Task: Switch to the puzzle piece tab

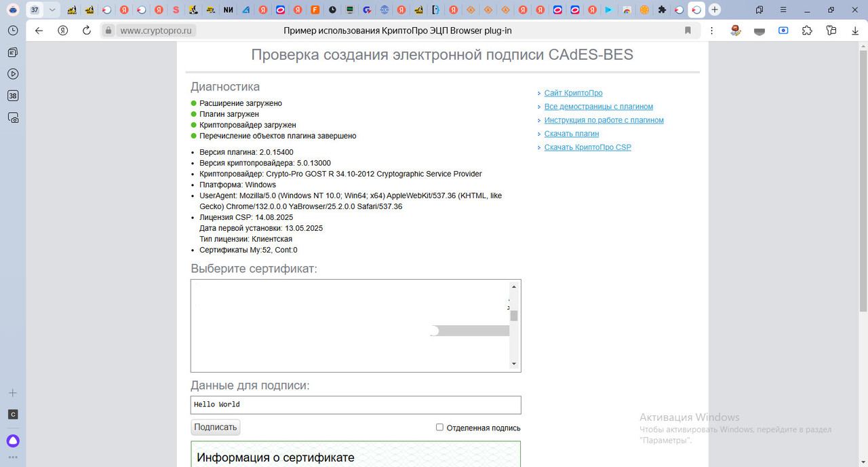Action: [x=662, y=10]
